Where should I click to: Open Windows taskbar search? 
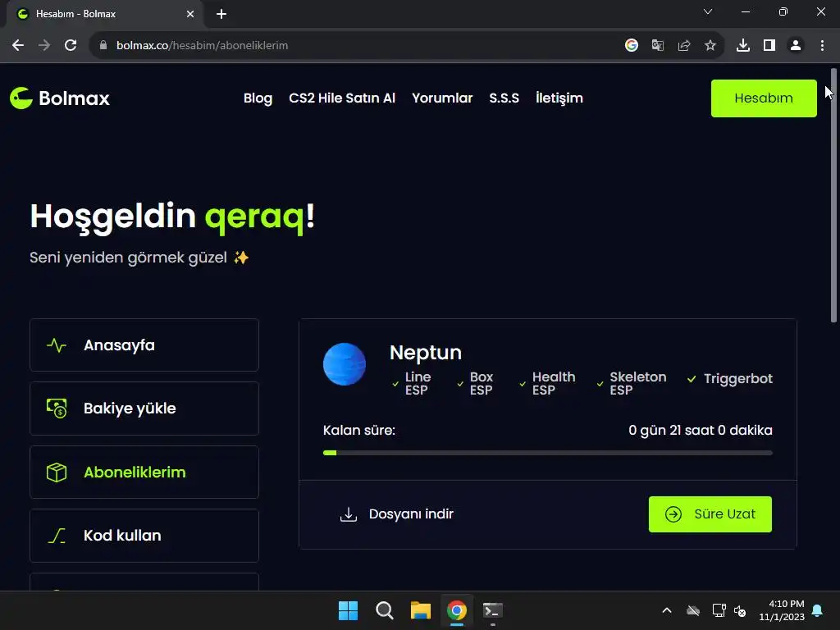(x=384, y=610)
